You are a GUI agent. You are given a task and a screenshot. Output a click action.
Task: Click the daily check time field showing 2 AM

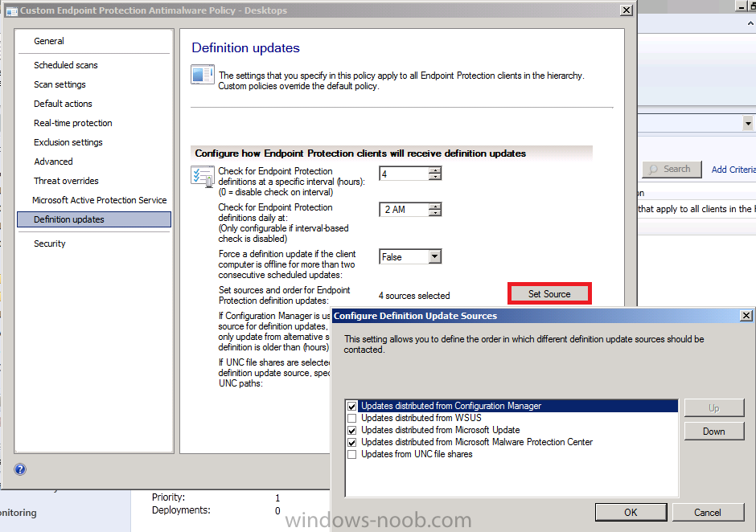(x=405, y=210)
